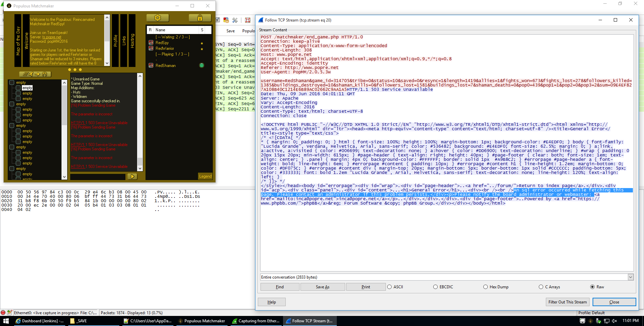Image resolution: width=644 pixels, height=326 pixels.
Task: Select the ASCII radio button
Action: point(390,287)
